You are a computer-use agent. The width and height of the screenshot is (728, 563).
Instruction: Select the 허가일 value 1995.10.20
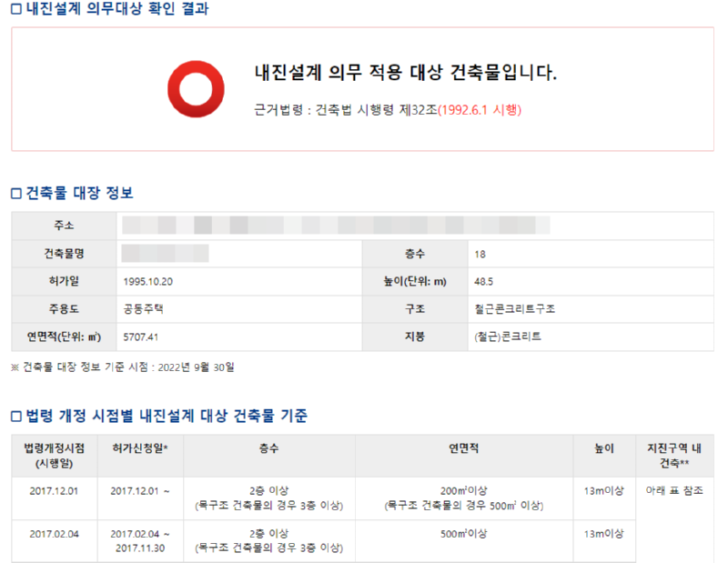click(x=147, y=281)
